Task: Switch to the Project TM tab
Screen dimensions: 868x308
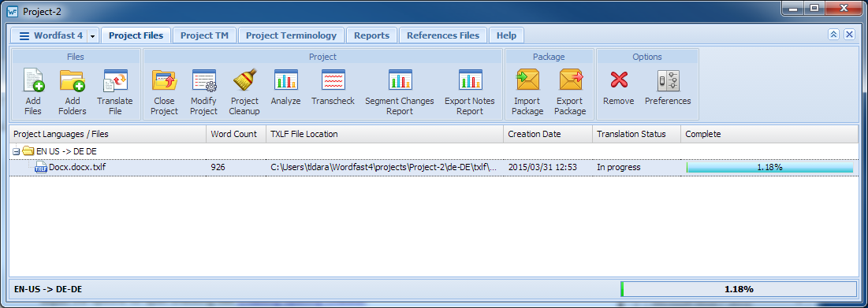Action: click(x=204, y=35)
